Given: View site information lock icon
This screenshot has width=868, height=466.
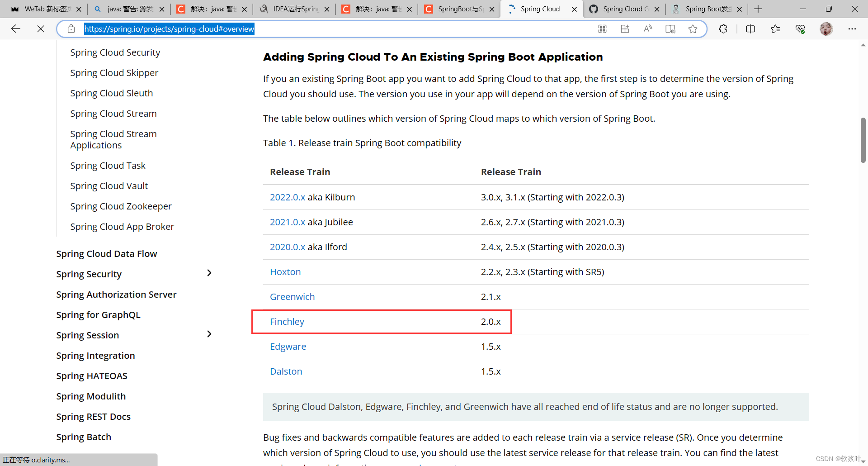Looking at the screenshot, I should click(71, 29).
